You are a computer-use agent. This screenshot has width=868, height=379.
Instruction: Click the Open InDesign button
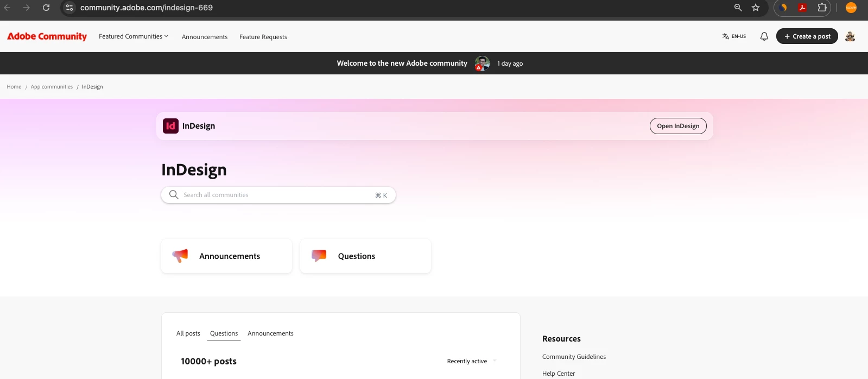point(678,126)
